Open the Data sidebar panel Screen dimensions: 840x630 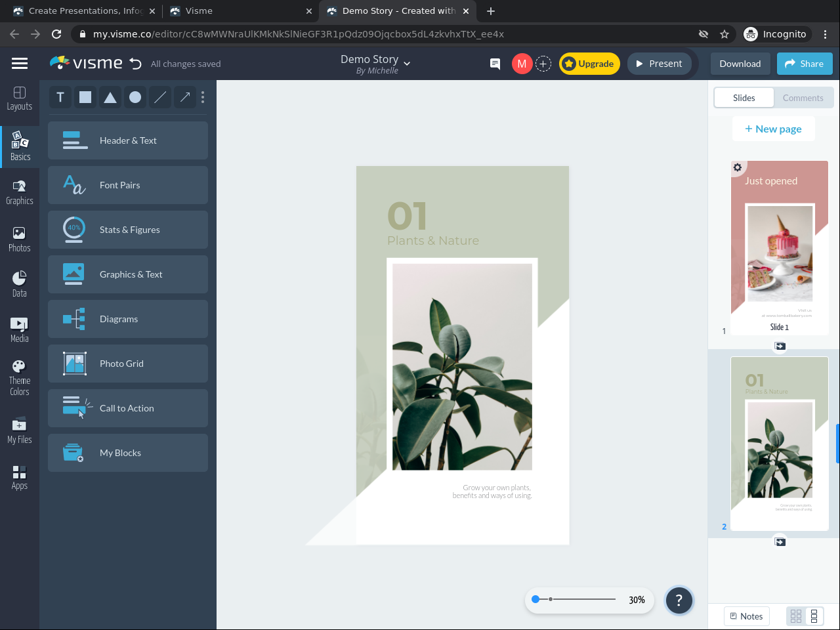coord(20,284)
